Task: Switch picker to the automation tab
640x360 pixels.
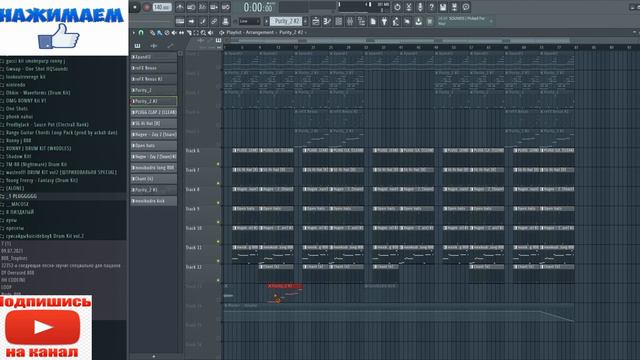Action: point(170,46)
